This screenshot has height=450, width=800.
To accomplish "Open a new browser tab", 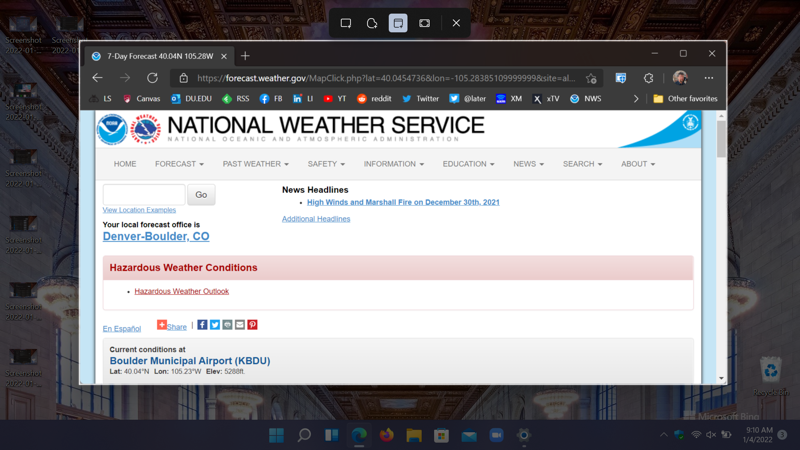I will click(245, 56).
